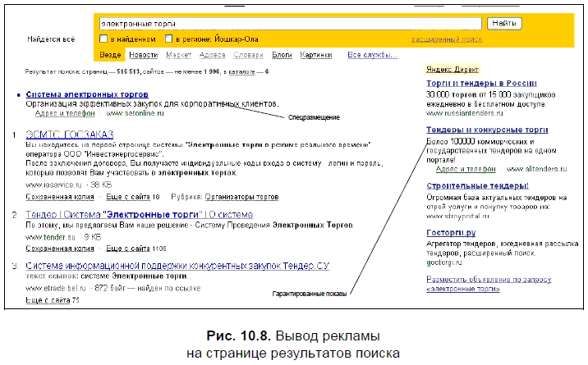This screenshot has width=588, height=365.
Task: Select the «Везде» tab
Action: (111, 55)
